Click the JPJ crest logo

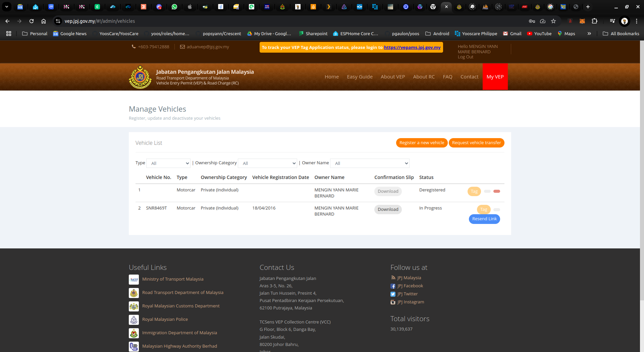pyautogui.click(x=140, y=77)
